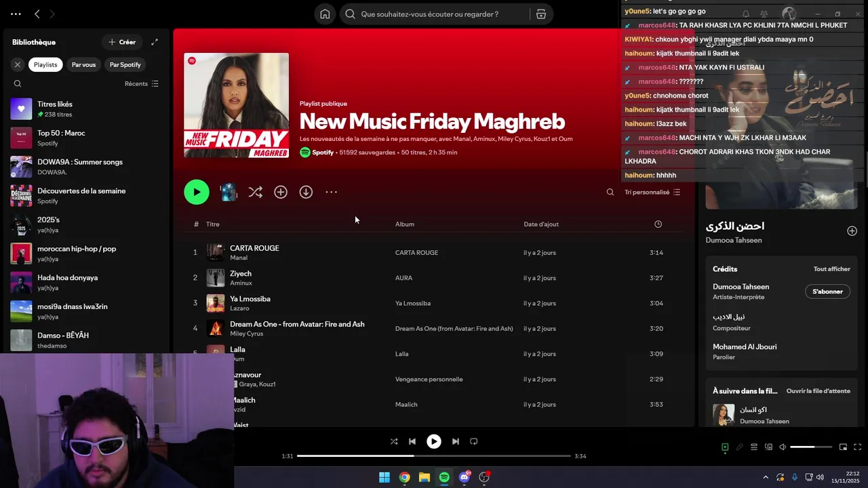Viewport: 868px width, 488px height.
Task: Add playlist to library with plus icon
Action: pyautogui.click(x=281, y=192)
